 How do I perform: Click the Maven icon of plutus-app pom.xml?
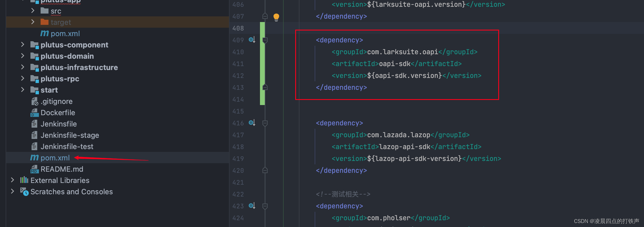point(45,33)
